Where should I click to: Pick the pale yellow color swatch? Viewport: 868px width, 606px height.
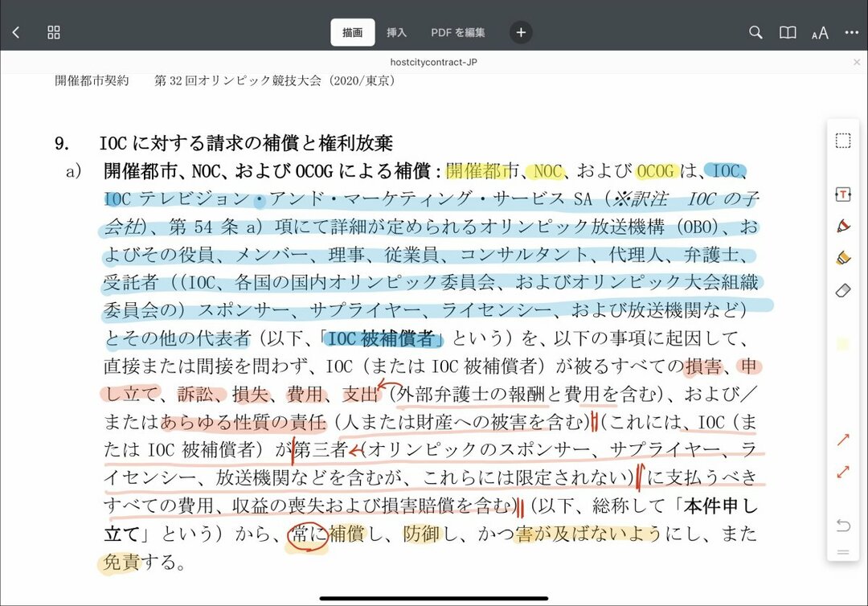[x=843, y=344]
